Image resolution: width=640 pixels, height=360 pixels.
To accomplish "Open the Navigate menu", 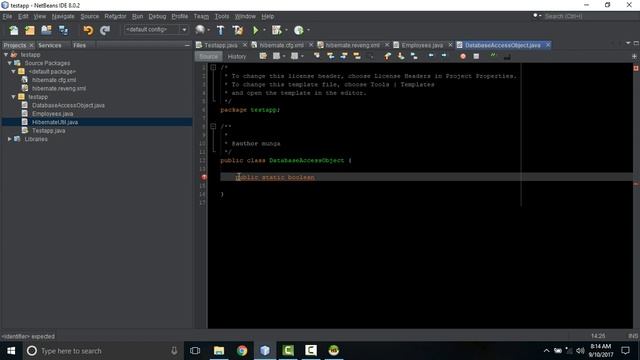I will (63, 16).
